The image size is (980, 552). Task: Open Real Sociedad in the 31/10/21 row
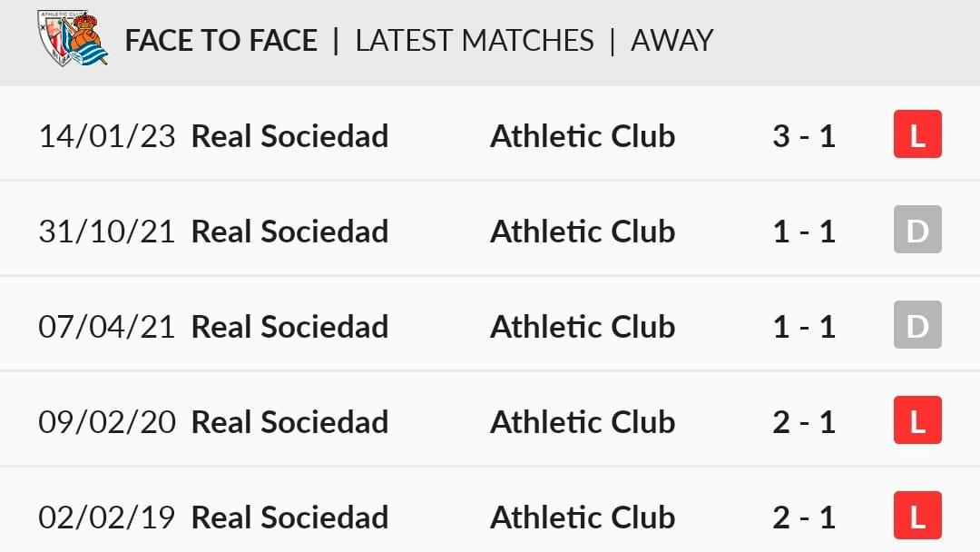pos(290,232)
